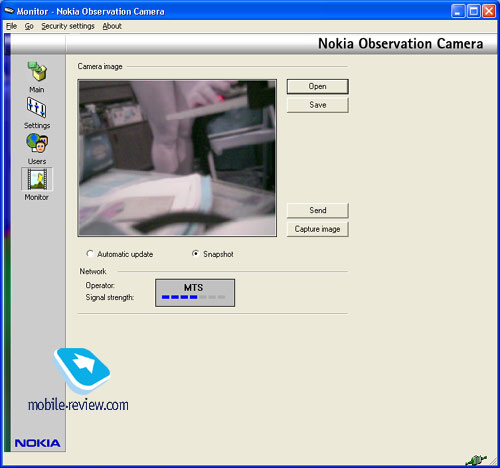The width and height of the screenshot is (500, 468).
Task: Click the window title bar camera icon
Action: point(9,11)
